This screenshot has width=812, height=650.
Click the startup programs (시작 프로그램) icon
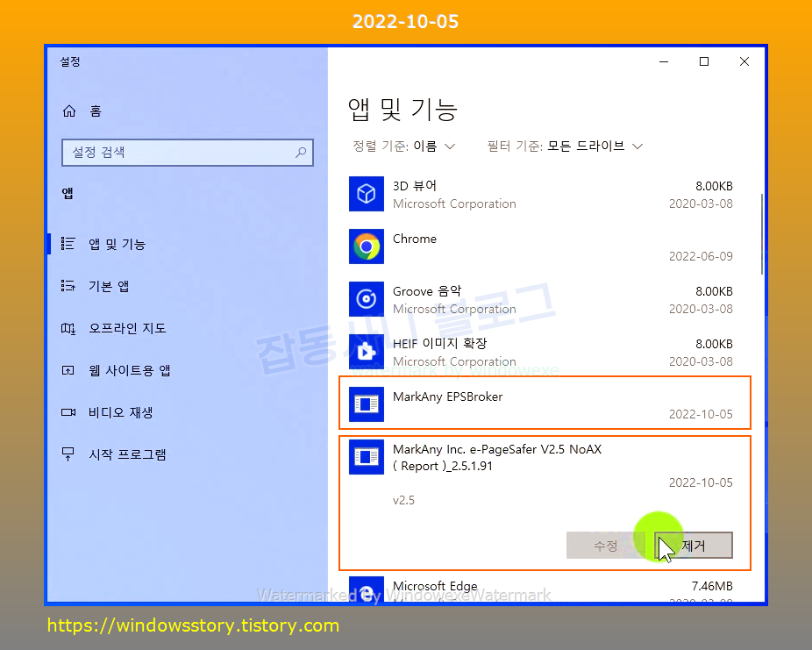tap(68, 454)
